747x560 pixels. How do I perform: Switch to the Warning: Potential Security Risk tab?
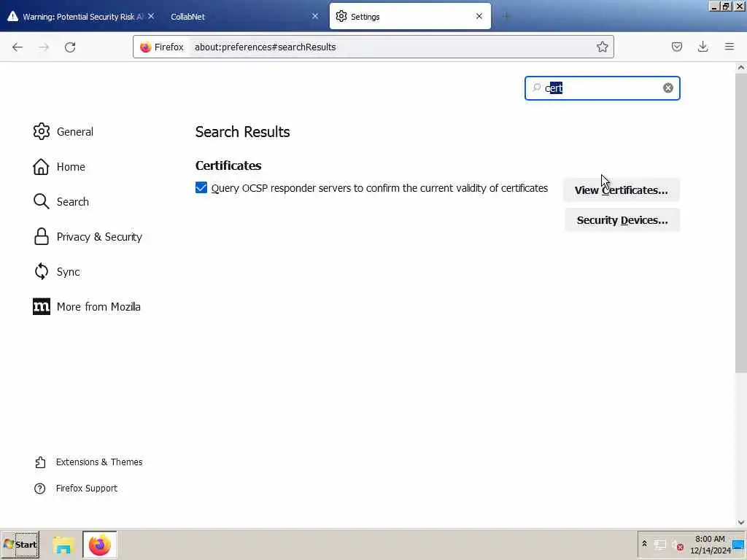[x=82, y=16]
